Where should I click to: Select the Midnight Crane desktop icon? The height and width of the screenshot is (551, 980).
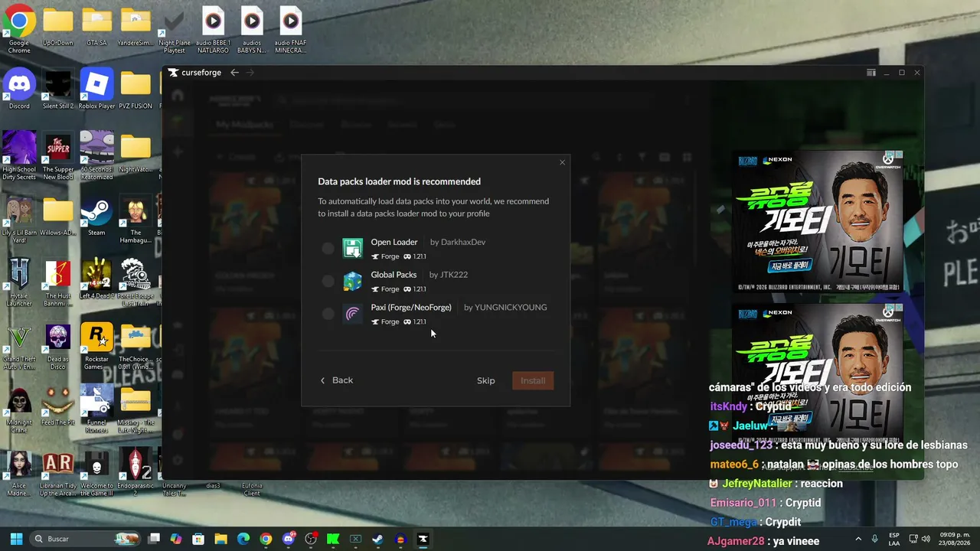coord(19,409)
